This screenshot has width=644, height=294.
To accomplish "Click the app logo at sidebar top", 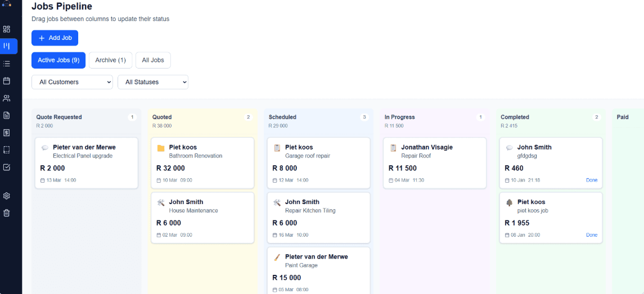I will point(7,2).
